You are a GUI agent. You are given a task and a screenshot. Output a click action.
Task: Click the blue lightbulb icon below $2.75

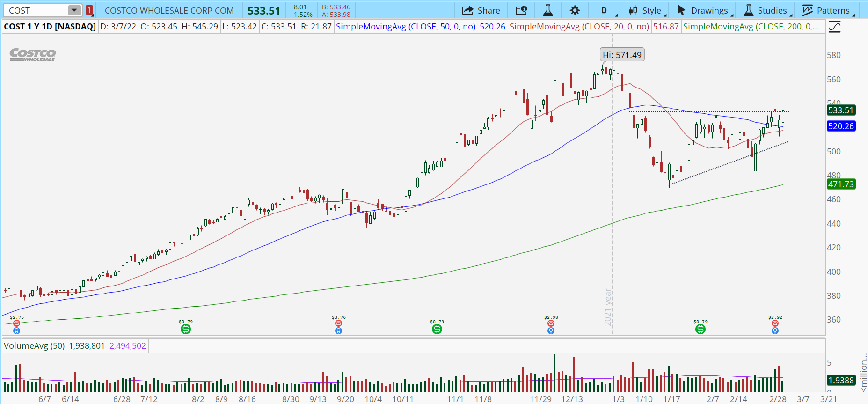tap(17, 331)
